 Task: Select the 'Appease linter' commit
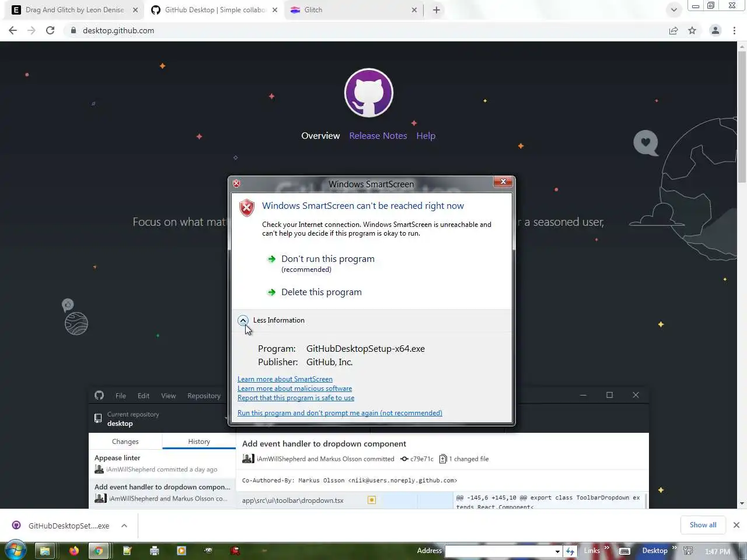tap(162, 464)
